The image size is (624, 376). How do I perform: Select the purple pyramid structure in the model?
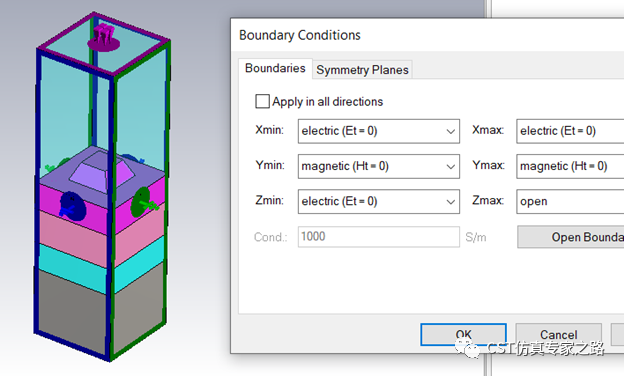[x=102, y=172]
